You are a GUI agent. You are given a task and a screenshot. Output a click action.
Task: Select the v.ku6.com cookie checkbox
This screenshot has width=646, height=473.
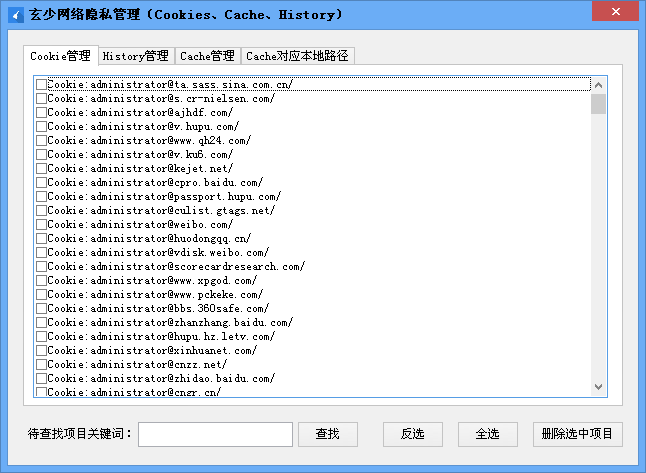[41, 155]
